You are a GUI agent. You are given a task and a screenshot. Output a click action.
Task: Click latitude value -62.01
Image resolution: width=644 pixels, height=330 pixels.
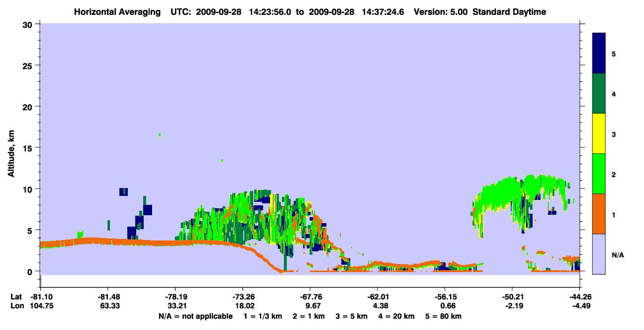click(x=377, y=297)
